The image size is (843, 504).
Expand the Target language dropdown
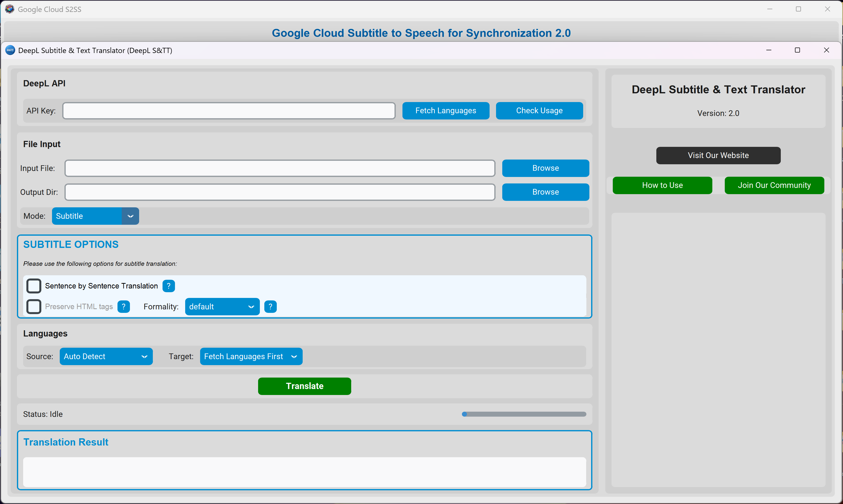(251, 357)
